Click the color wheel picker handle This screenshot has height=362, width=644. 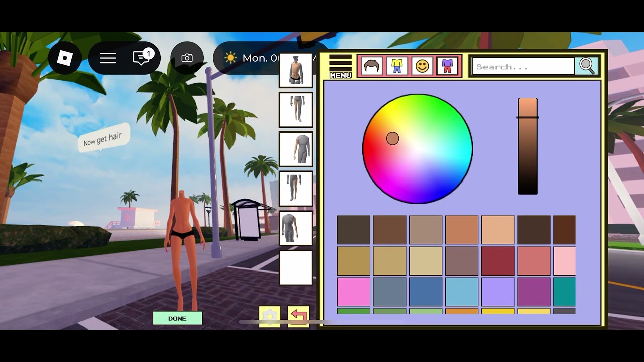[x=392, y=138]
